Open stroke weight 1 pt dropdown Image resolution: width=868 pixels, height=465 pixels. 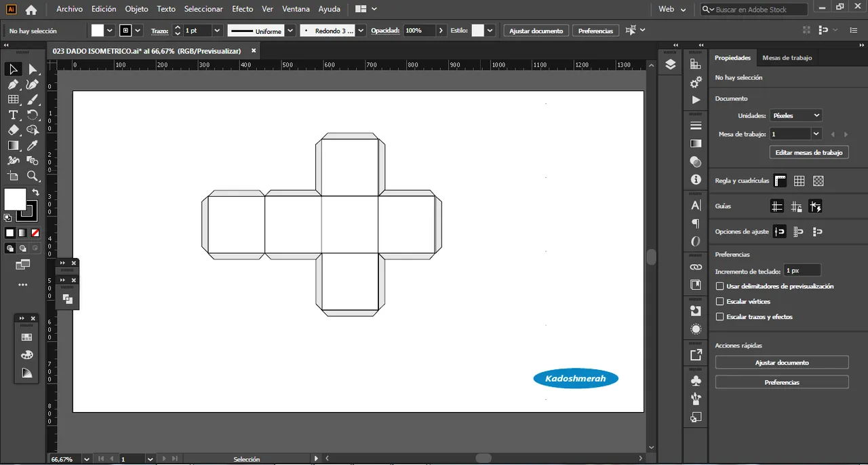pyautogui.click(x=217, y=31)
